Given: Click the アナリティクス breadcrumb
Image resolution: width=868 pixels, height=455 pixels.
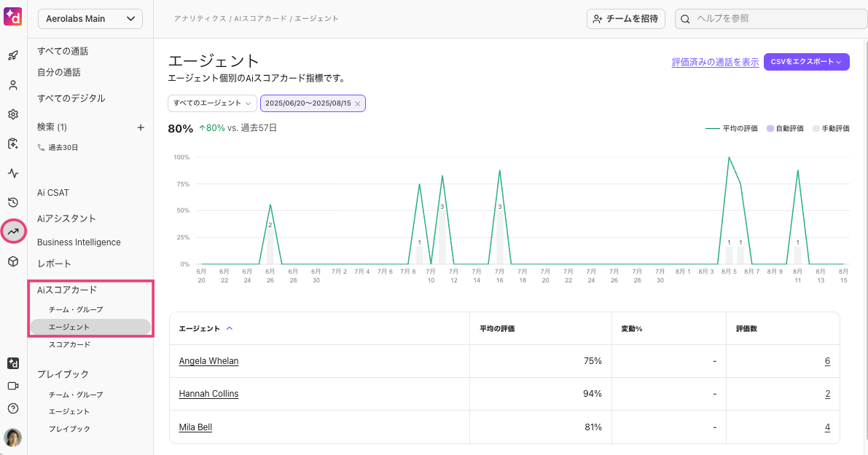Looking at the screenshot, I should click(x=200, y=19).
